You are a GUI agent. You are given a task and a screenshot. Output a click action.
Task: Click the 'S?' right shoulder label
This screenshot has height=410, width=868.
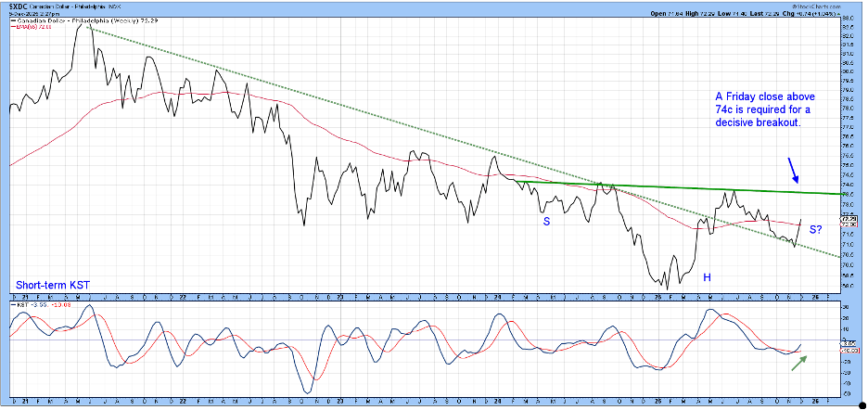click(x=817, y=229)
